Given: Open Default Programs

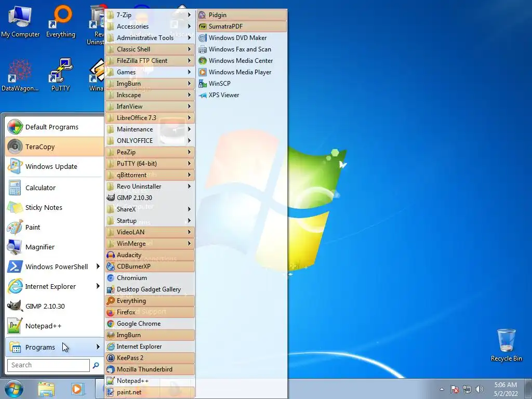Looking at the screenshot, I should point(55,127).
